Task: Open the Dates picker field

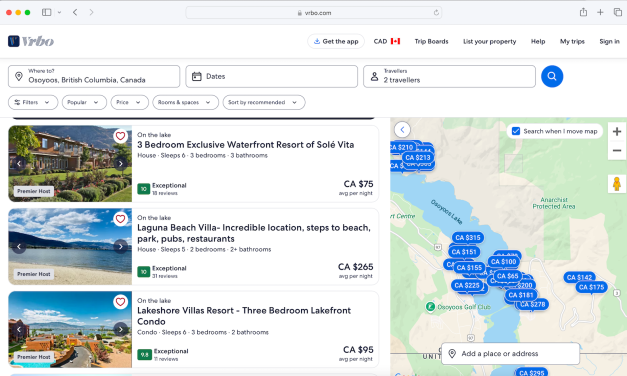Action: (x=272, y=76)
